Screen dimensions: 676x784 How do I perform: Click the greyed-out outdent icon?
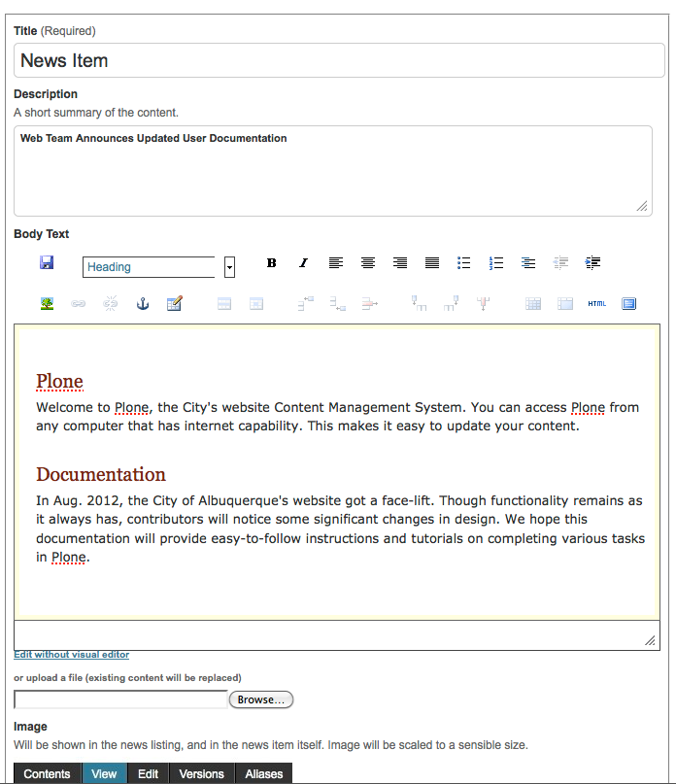(560, 263)
